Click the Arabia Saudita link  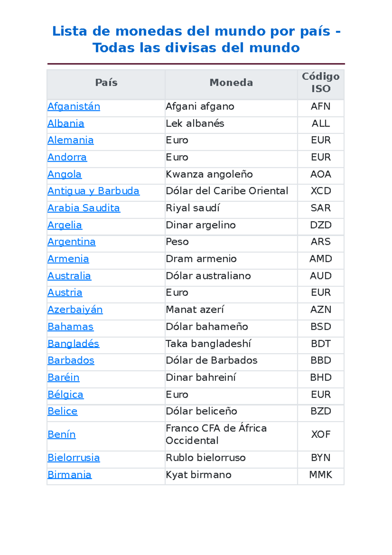pos(84,208)
